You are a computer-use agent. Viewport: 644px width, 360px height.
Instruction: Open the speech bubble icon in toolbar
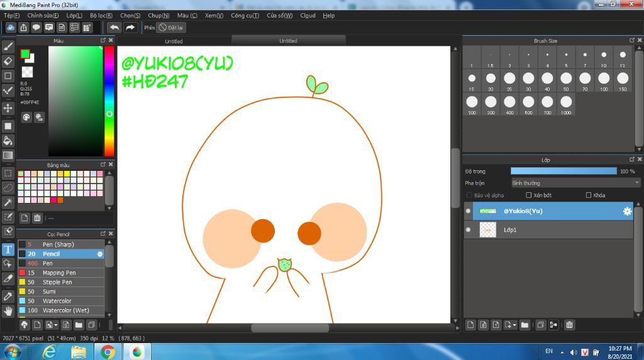36,28
